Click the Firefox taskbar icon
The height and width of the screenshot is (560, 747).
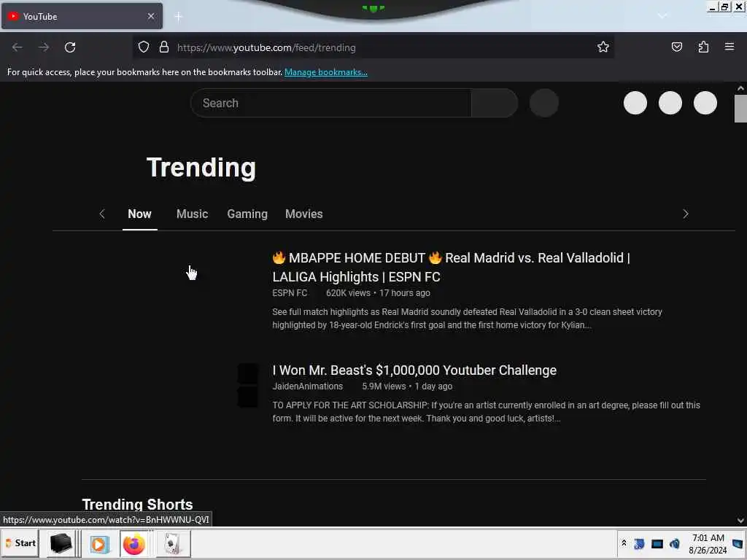pyautogui.click(x=134, y=543)
